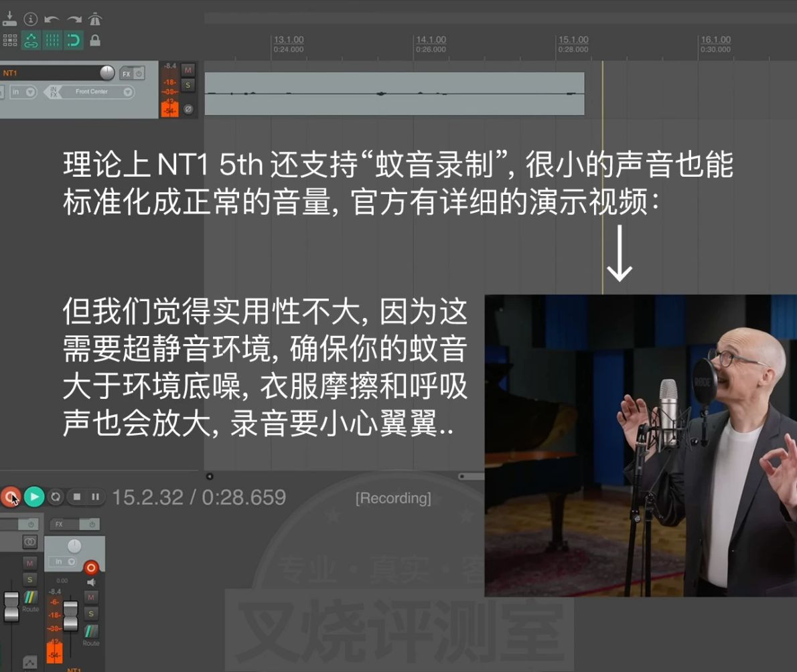
Task: Click the FX button in the mixer panel
Action: click(x=59, y=524)
